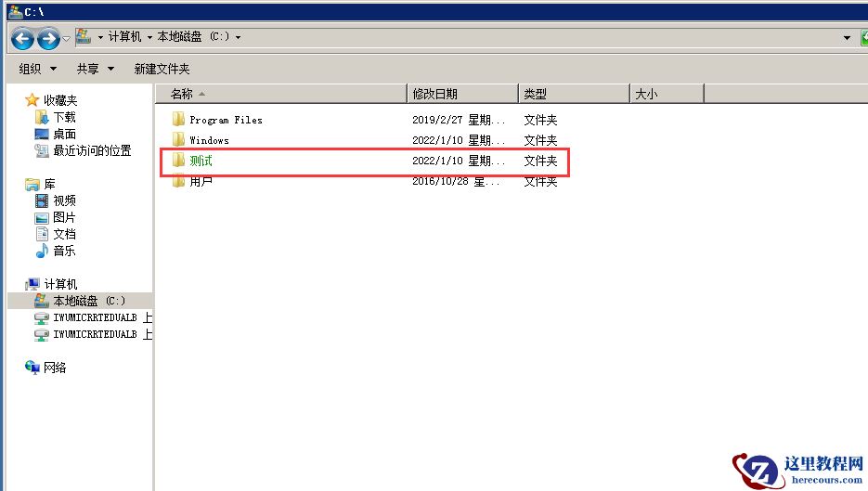Screen dimensions: 868x491
Task: Select 本地磁盘 (C:) in navigation pane
Action: [x=80, y=301]
